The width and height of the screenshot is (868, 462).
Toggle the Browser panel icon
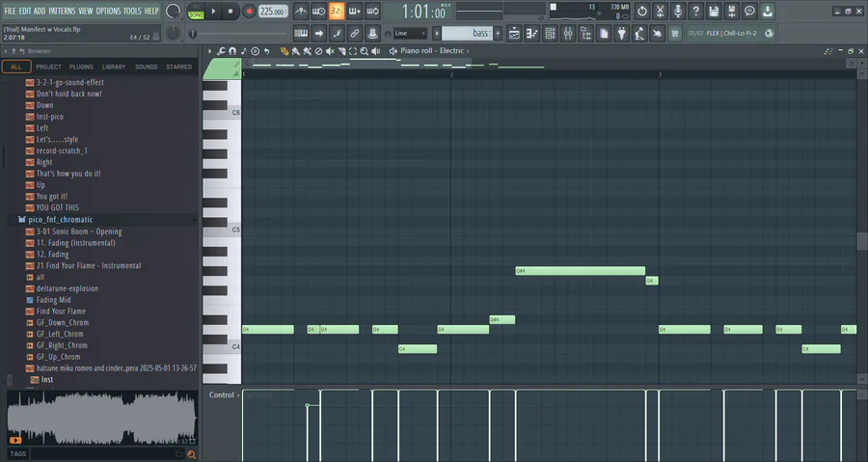pyautogui.click(x=585, y=34)
